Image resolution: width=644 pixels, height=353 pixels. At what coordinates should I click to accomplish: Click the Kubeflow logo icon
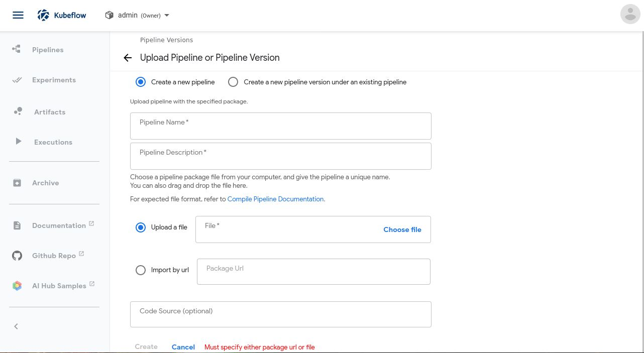point(44,15)
